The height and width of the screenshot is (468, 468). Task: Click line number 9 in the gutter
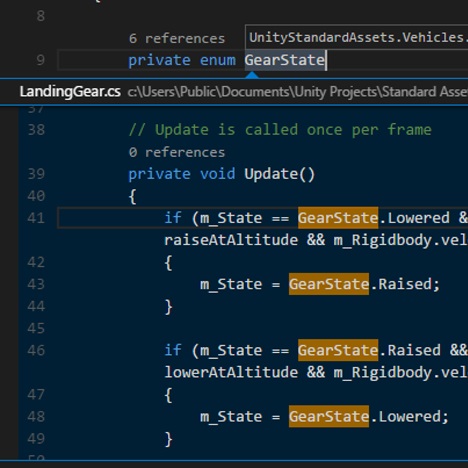coord(40,60)
